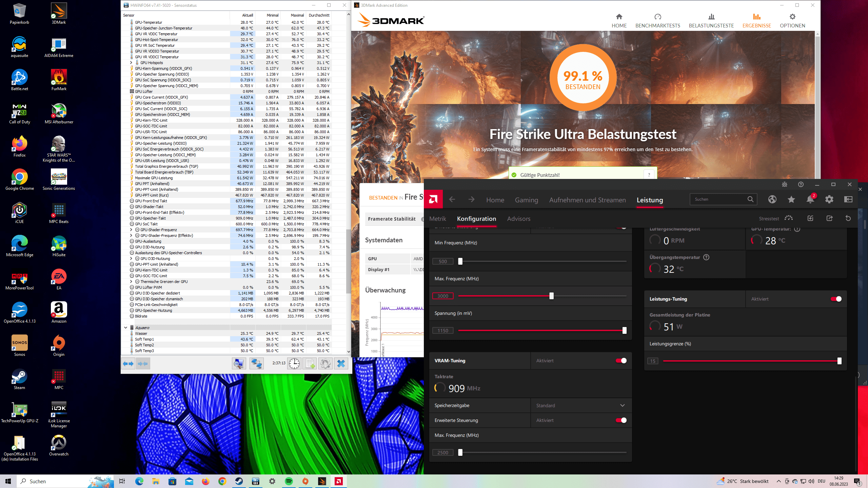This screenshot has width=868, height=488.
Task: Show hidden system tray icons
Action: (779, 481)
